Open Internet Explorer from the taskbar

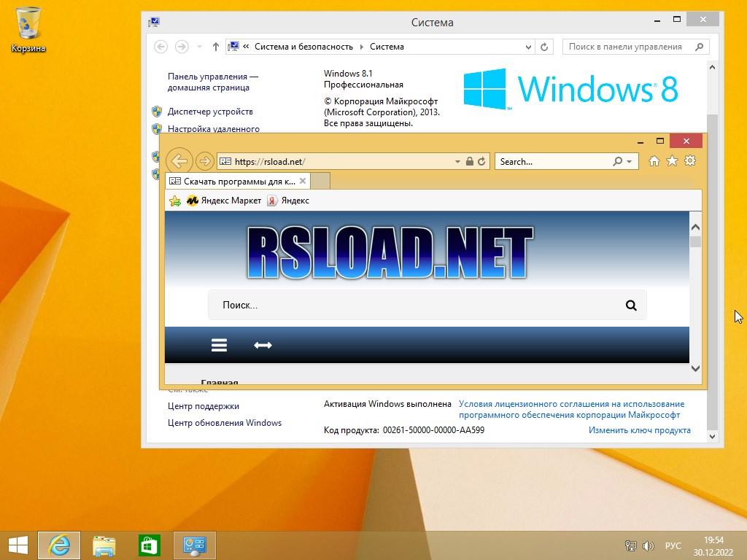coord(59,545)
